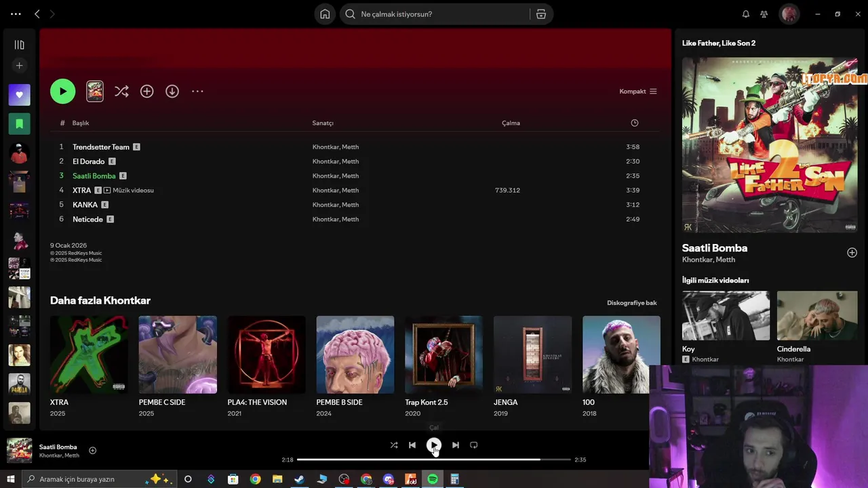The width and height of the screenshot is (868, 488).
Task: Click Windows search box 'Aramak için buraya yazın'
Action: [x=99, y=479]
